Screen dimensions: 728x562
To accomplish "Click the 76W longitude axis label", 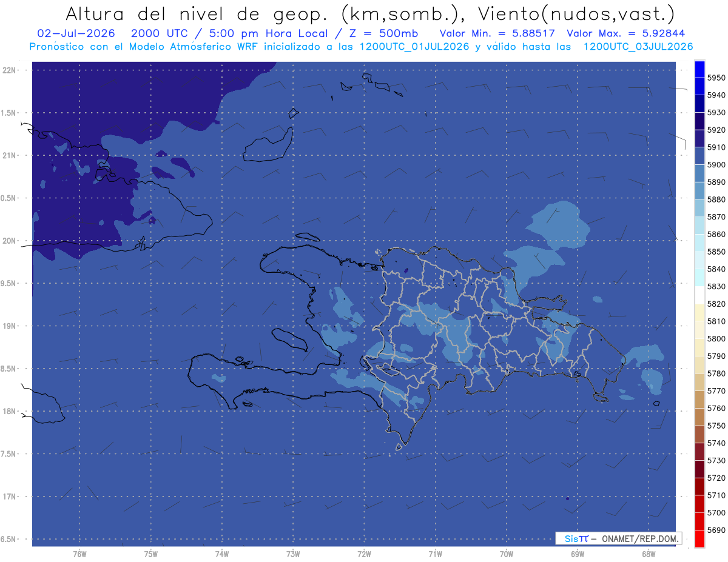I will (x=79, y=554).
